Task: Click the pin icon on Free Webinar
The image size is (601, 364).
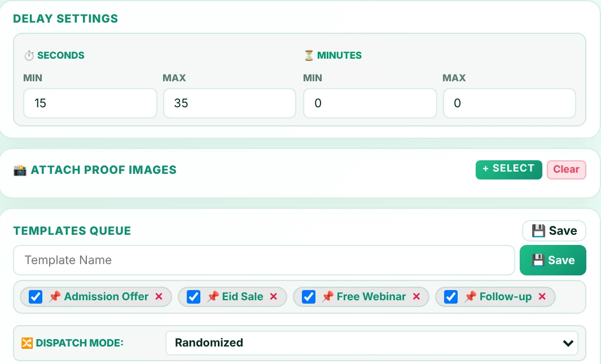Action: [x=327, y=296]
